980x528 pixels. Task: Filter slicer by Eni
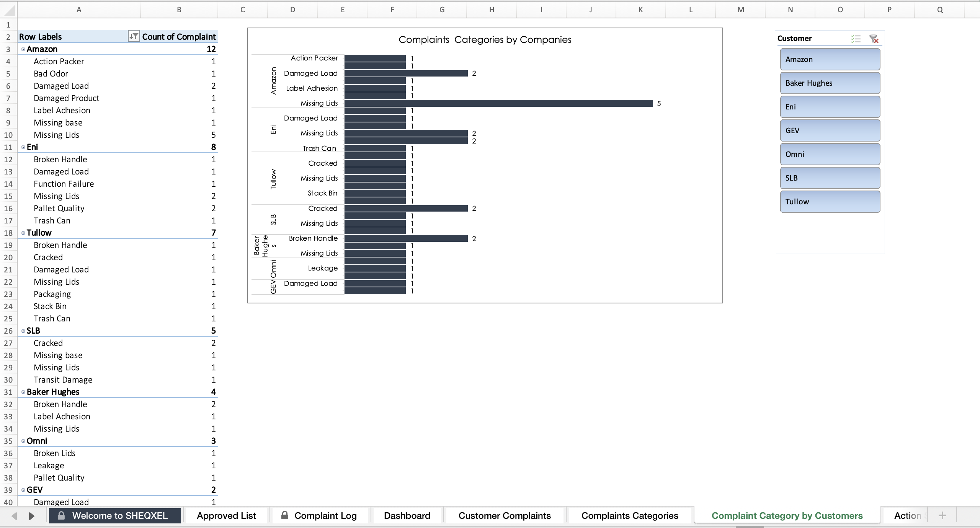pyautogui.click(x=830, y=107)
